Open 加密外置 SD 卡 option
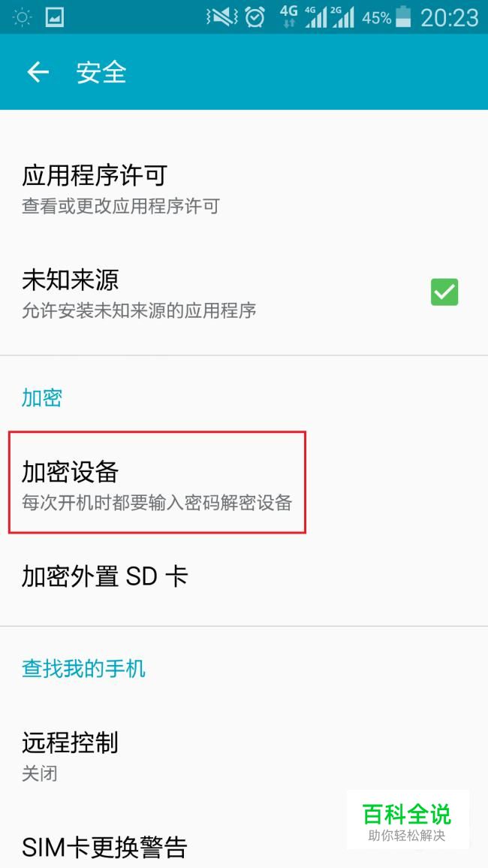 point(244,576)
